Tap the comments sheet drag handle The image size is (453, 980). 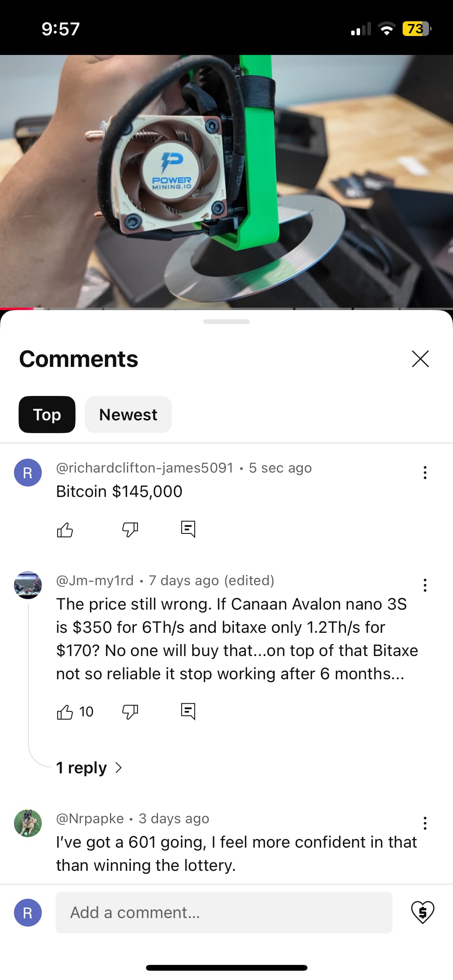click(226, 322)
